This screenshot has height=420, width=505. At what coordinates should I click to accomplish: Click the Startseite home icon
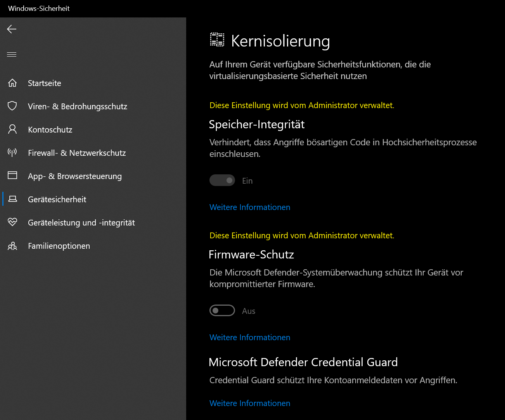[x=12, y=83]
